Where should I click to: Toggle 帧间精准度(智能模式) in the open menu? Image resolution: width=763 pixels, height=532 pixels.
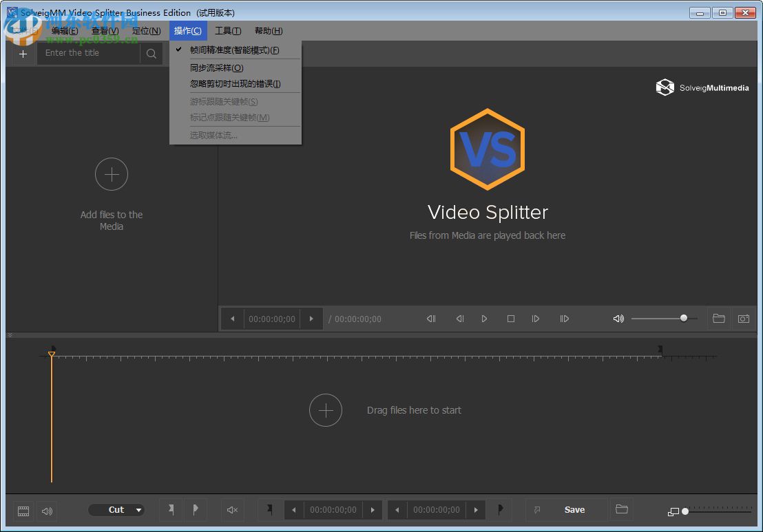tap(234, 50)
